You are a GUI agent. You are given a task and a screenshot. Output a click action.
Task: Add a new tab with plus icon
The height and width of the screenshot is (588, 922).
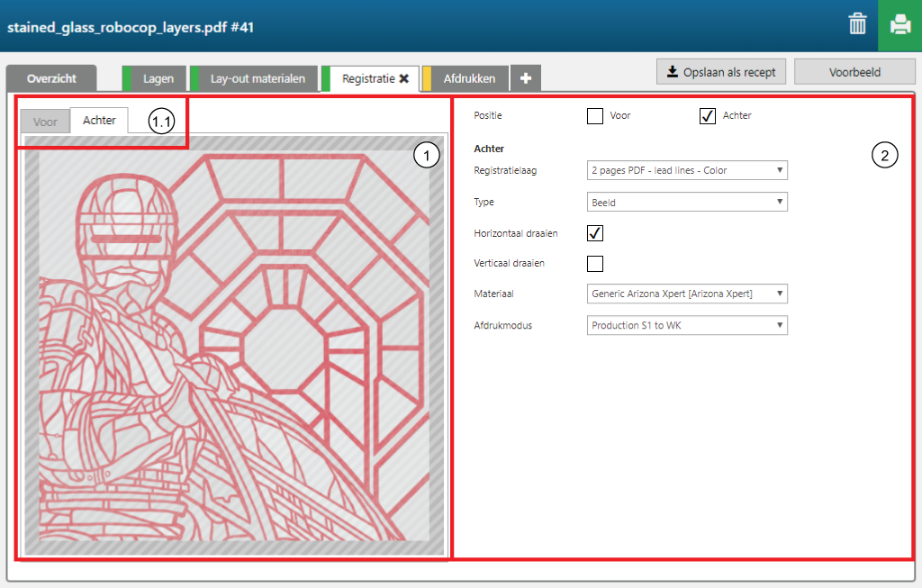point(526,78)
